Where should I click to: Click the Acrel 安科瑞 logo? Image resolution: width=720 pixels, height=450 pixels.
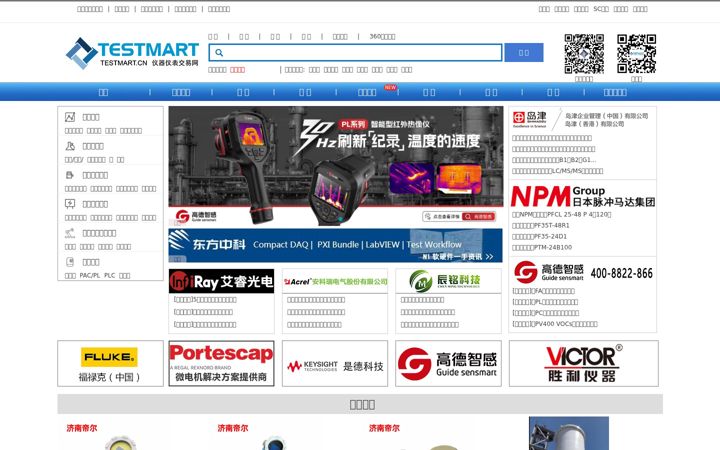tap(335, 281)
